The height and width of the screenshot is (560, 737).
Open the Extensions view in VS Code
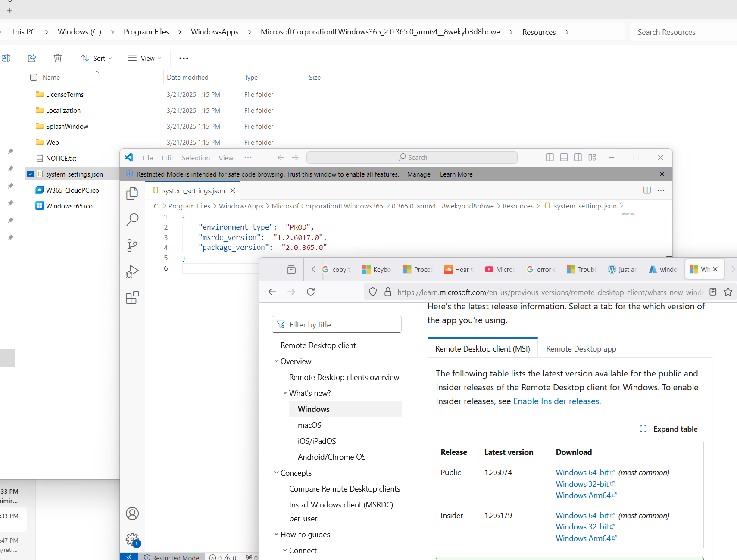(132, 297)
